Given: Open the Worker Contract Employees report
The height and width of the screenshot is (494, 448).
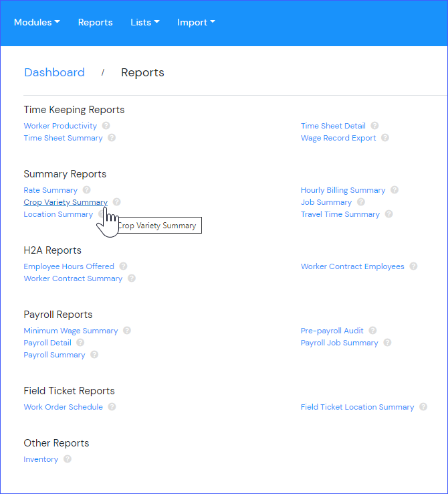Looking at the screenshot, I should [x=352, y=266].
